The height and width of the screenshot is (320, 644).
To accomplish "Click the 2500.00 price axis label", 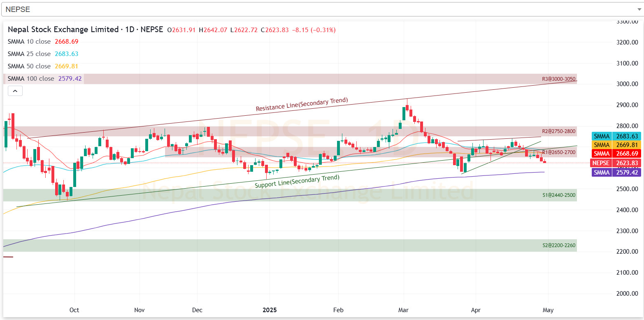I will click(627, 189).
